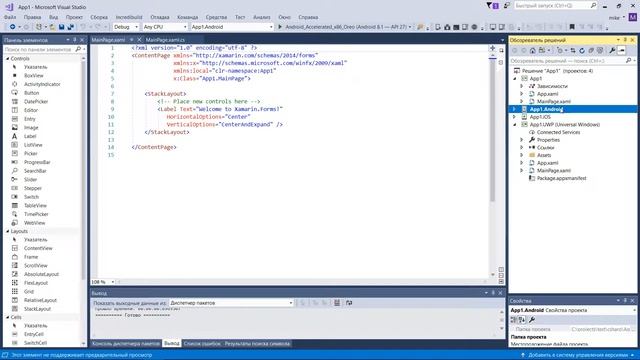This screenshot has width=640, height=360.
Task: Open the Сборка menu
Action: pos(99,17)
